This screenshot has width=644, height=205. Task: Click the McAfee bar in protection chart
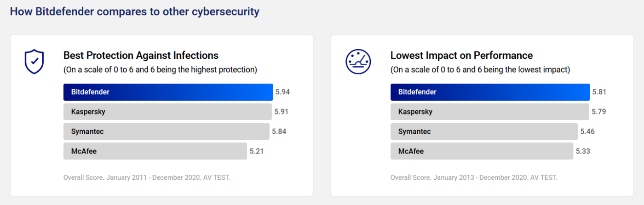coord(155,151)
